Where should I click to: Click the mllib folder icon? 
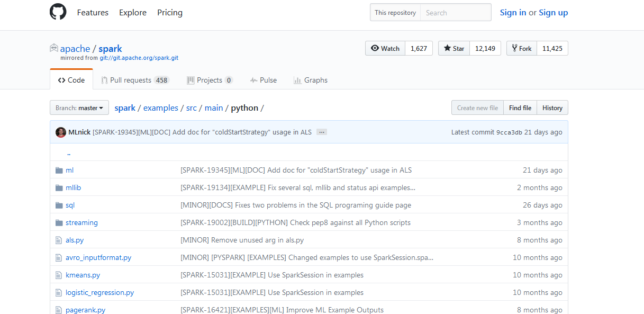pyautogui.click(x=59, y=187)
